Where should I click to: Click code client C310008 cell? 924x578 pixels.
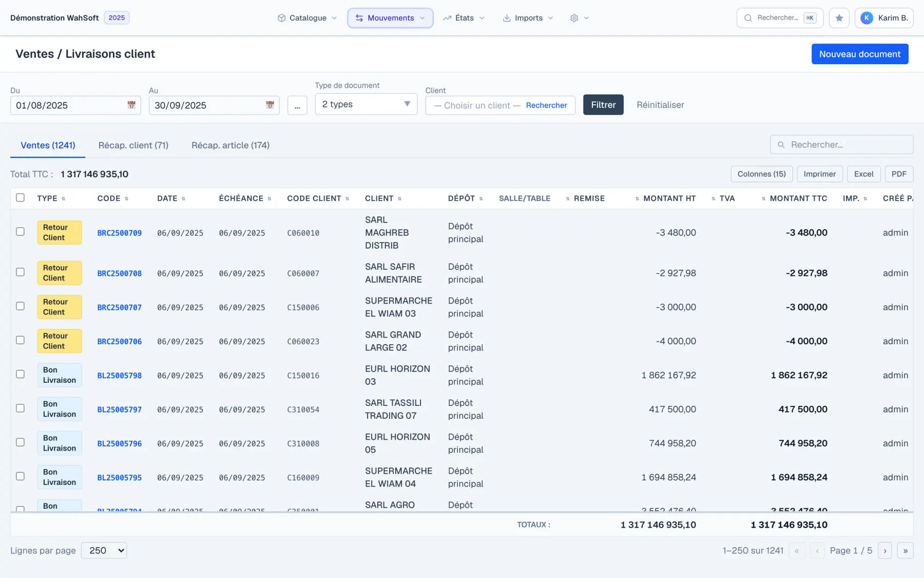point(303,443)
